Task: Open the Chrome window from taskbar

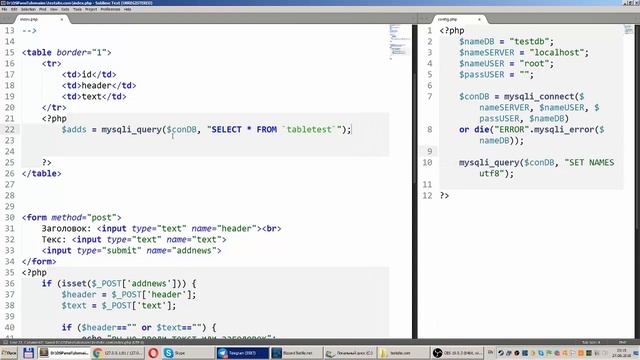Action: (x=118, y=353)
